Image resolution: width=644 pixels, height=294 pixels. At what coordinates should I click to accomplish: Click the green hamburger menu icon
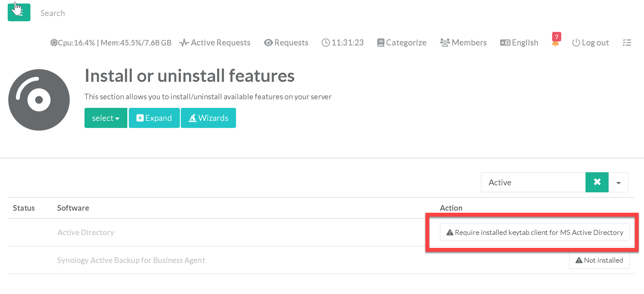coord(19,12)
